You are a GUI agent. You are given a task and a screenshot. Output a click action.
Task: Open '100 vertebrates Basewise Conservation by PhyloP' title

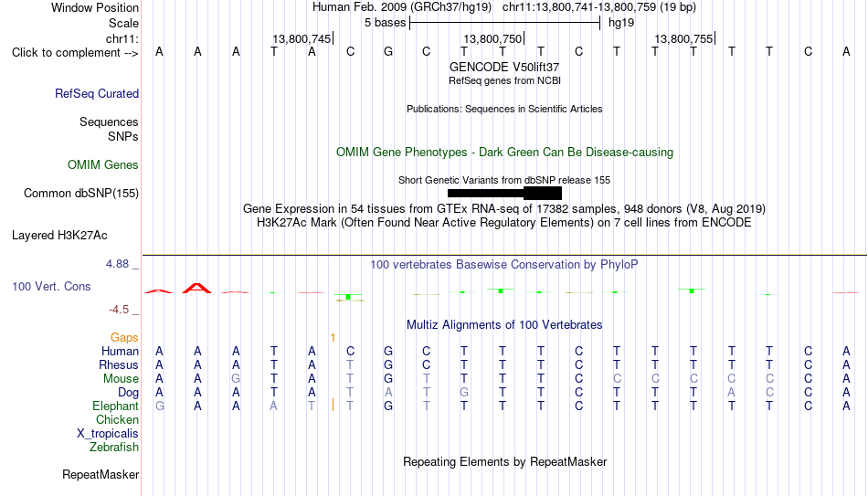504,265
